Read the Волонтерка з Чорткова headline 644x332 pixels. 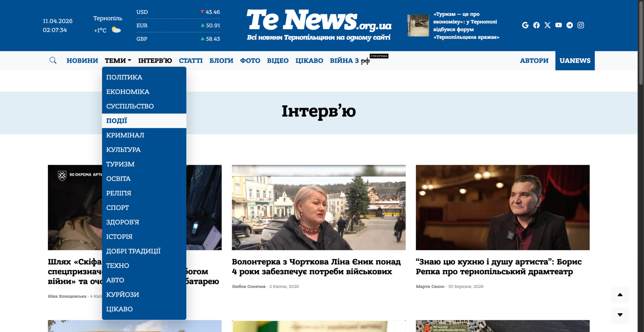(316, 267)
